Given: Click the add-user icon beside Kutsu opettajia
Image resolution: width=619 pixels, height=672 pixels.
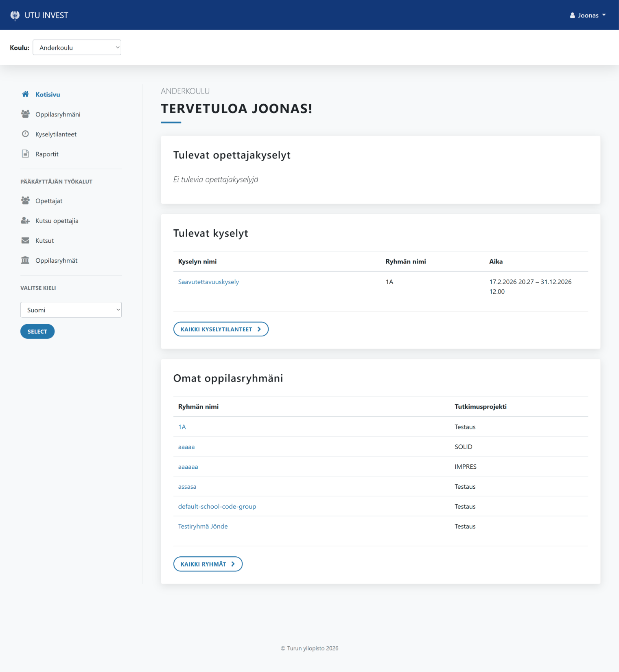Looking at the screenshot, I should pos(25,221).
